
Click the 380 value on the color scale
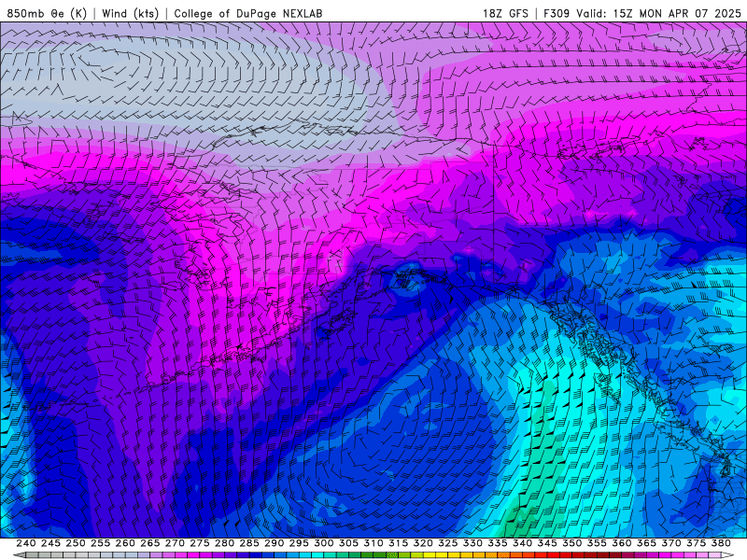[x=721, y=543]
